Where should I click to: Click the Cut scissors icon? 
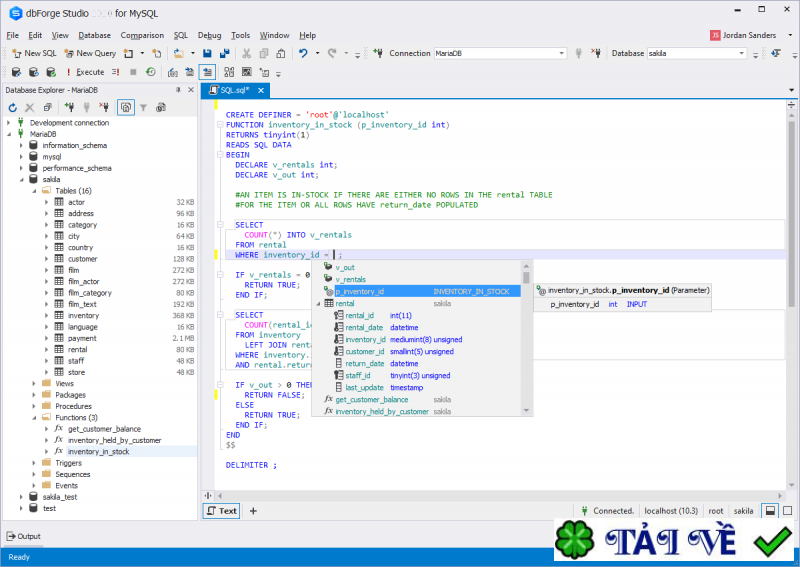coord(246,53)
